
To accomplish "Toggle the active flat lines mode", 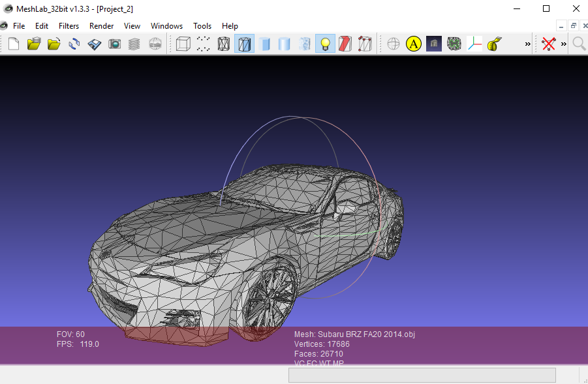I will tap(244, 44).
